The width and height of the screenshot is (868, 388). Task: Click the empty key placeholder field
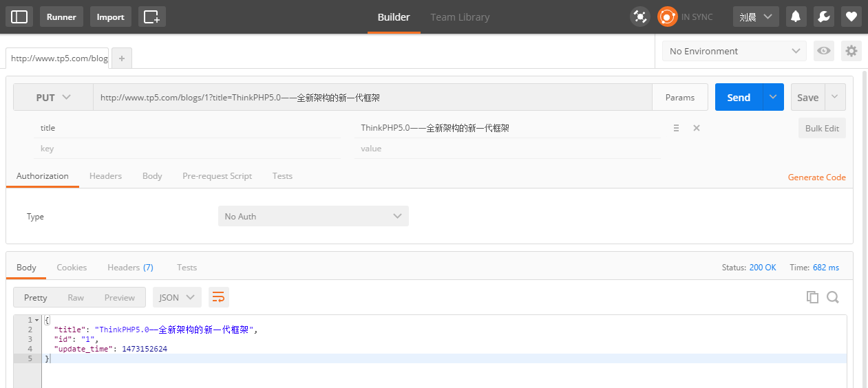[x=187, y=149]
